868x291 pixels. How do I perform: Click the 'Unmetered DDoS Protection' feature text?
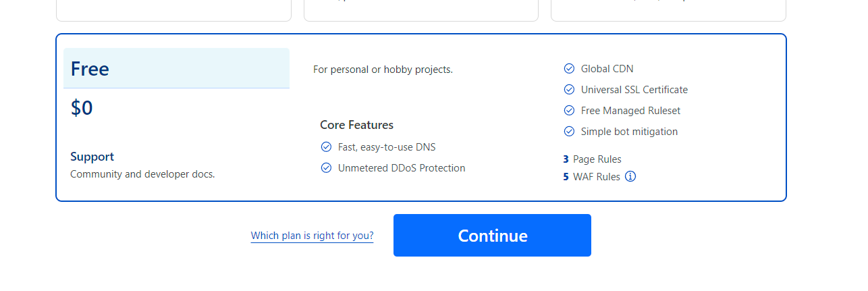pos(402,167)
